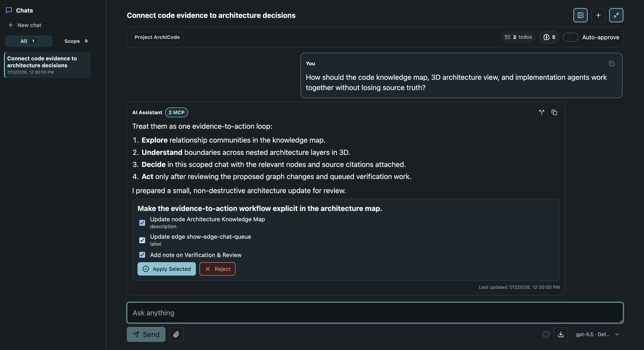Click the 'description' sublabel under Update node
644x350 pixels.
tap(163, 226)
